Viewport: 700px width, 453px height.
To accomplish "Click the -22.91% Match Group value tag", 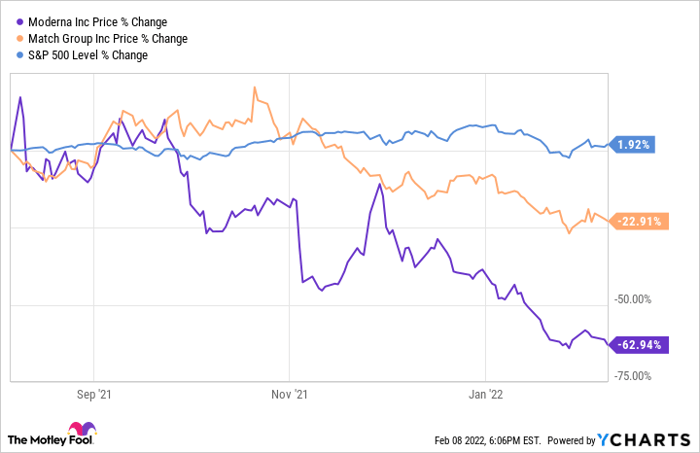I will coord(635,221).
